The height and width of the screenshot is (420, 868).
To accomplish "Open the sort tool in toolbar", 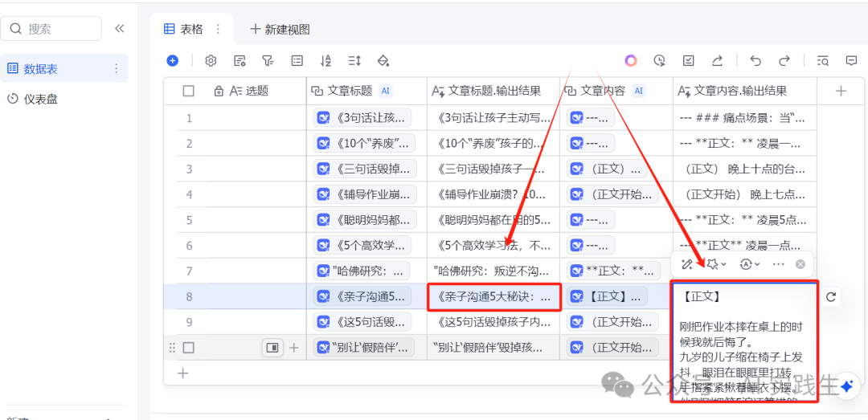I will (x=325, y=60).
